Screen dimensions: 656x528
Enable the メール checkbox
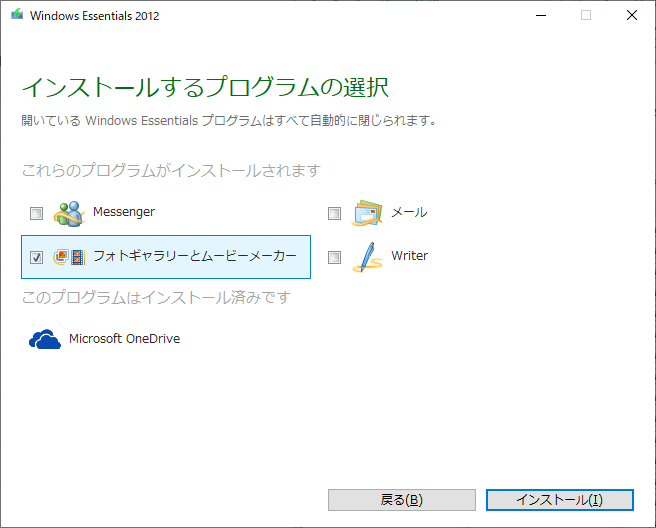tap(334, 213)
